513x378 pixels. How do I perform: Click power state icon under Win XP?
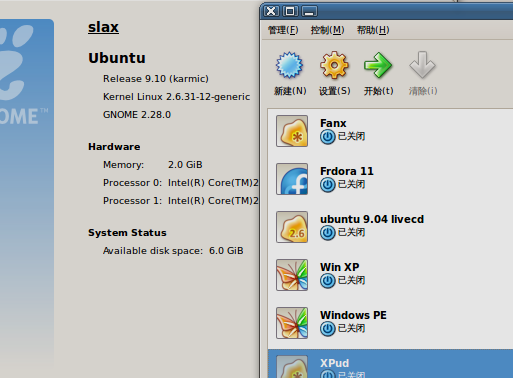click(328, 281)
